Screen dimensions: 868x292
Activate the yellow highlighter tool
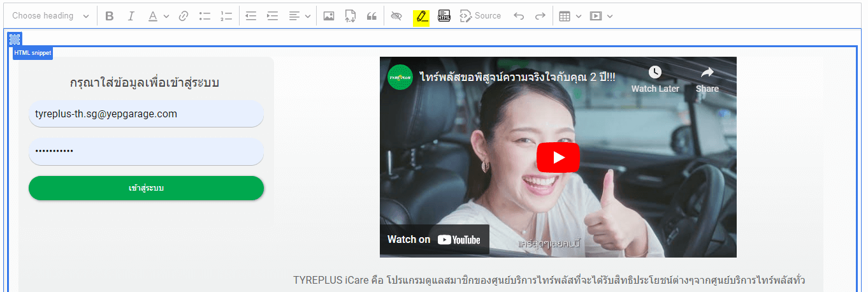point(421,17)
